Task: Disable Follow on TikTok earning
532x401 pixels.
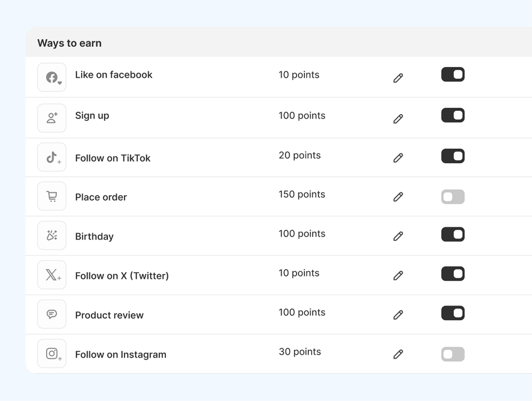Action: [453, 156]
